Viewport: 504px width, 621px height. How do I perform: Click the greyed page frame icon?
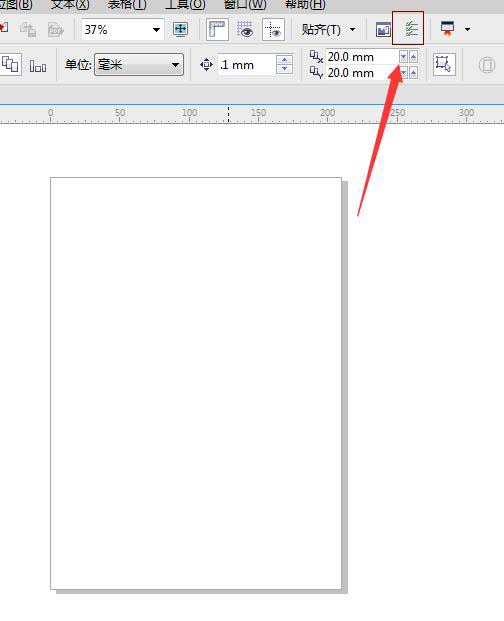coord(487,65)
